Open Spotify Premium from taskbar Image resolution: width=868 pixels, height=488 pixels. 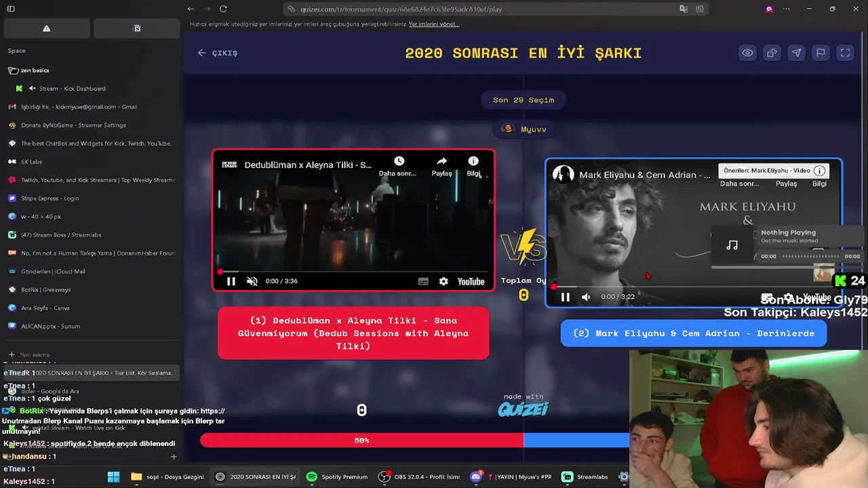pos(337,476)
